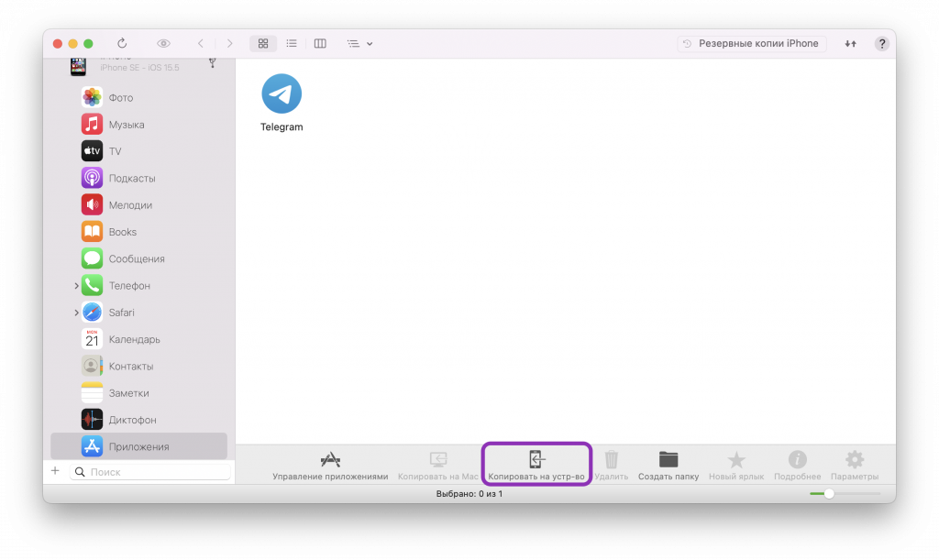Open the Books section
Screen dimensions: 939x560
pyautogui.click(x=139, y=232)
